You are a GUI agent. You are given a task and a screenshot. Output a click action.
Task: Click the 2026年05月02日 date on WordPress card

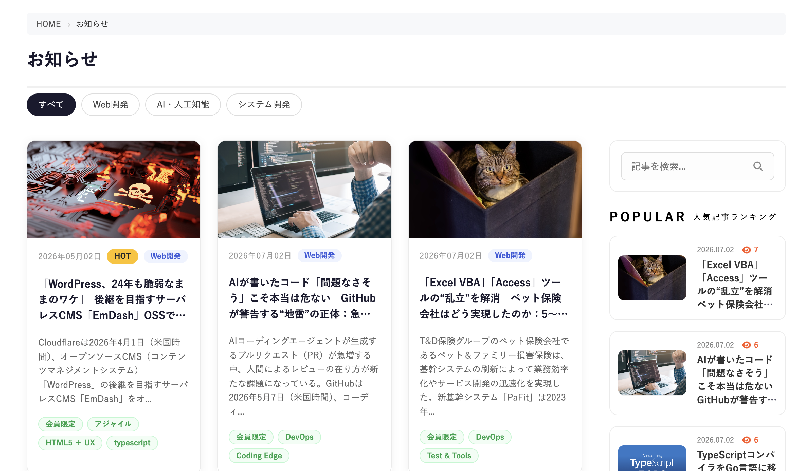coord(70,256)
